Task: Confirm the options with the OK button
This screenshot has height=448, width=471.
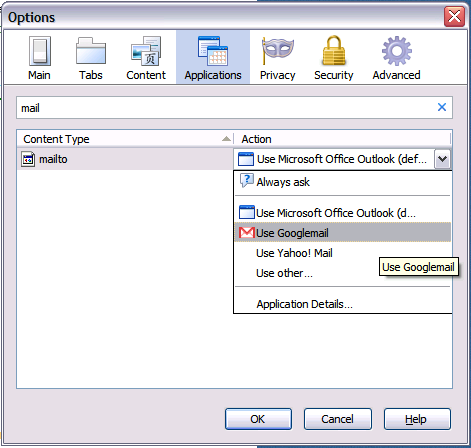Action: point(258,419)
